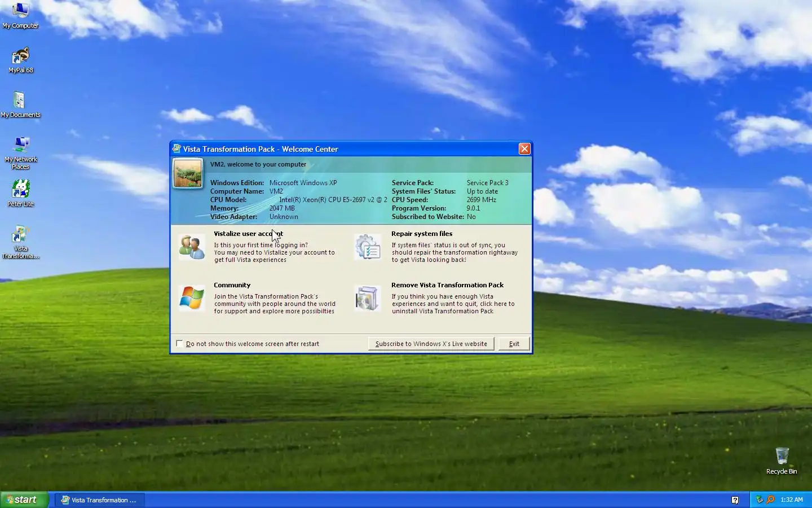Select the Recycle Bin icon
The width and height of the screenshot is (812, 508).
click(782, 457)
